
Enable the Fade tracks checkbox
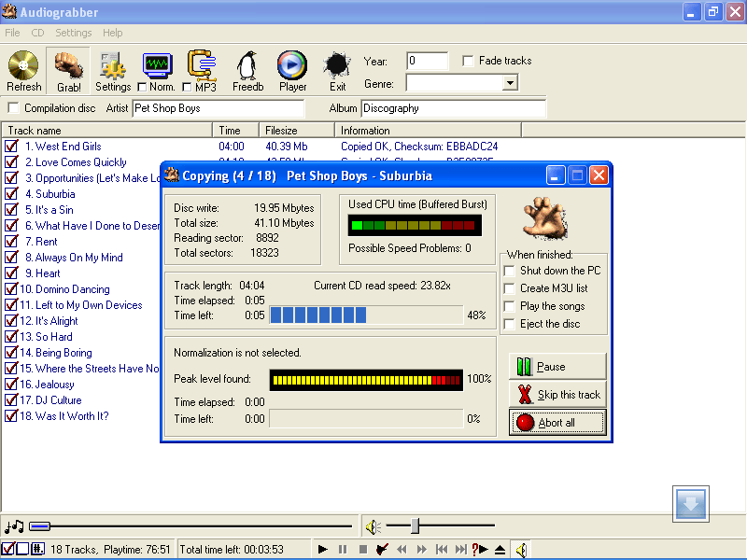coord(468,62)
